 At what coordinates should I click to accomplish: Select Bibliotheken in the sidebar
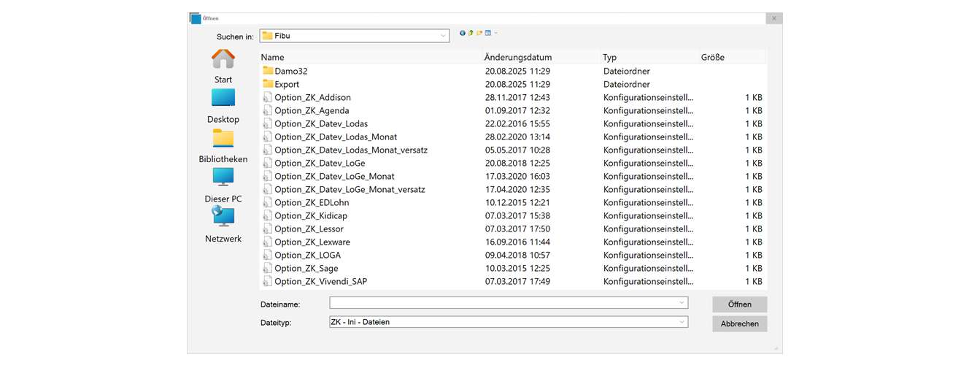coord(223,145)
